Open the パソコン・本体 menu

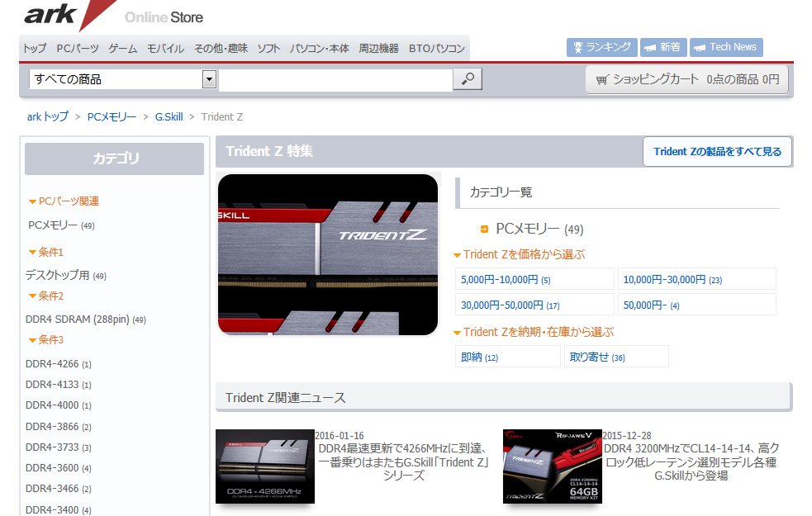coord(320,48)
